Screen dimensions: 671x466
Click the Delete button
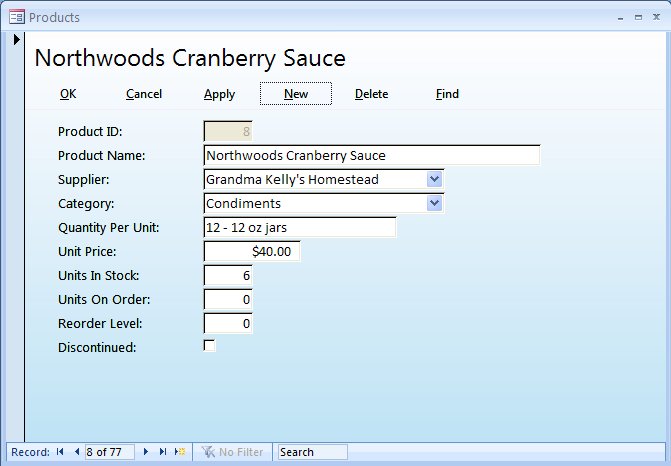(371, 94)
